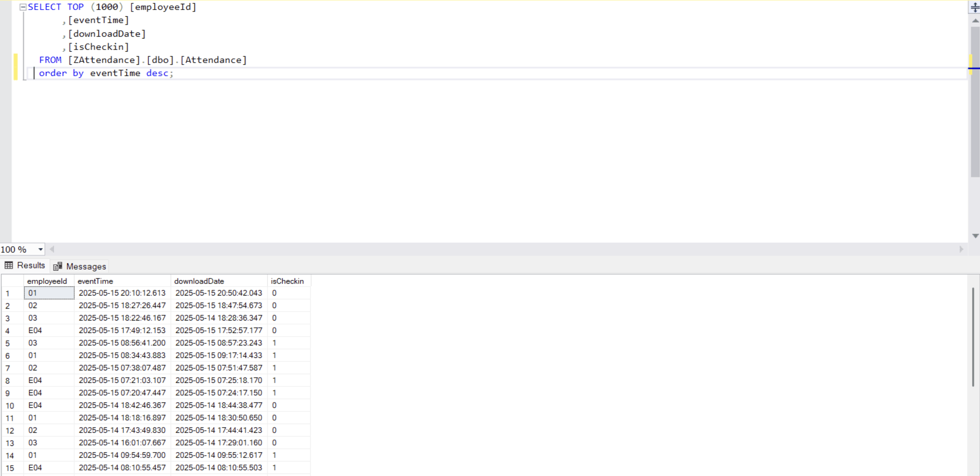
Task: Select the eventTime column header
Action: click(x=95, y=281)
